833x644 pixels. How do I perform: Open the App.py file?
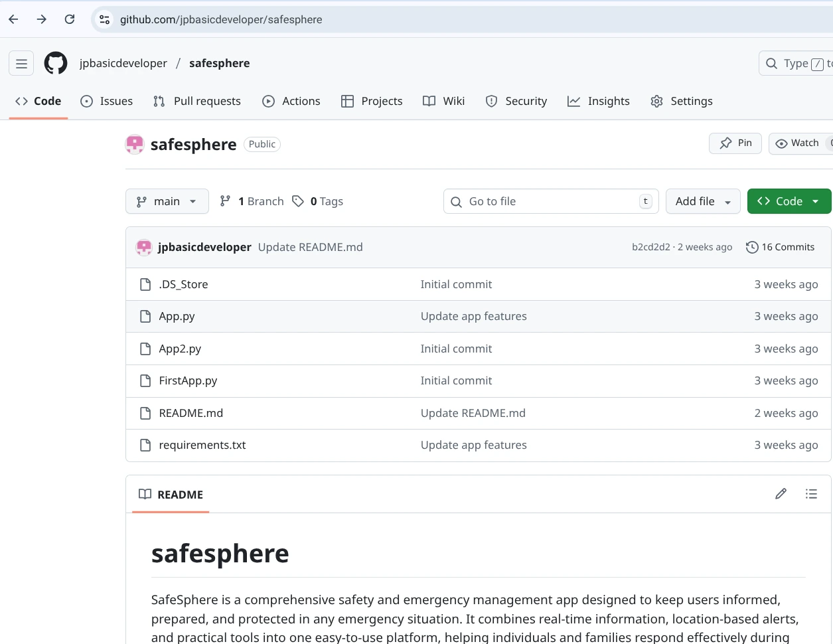pyautogui.click(x=177, y=316)
